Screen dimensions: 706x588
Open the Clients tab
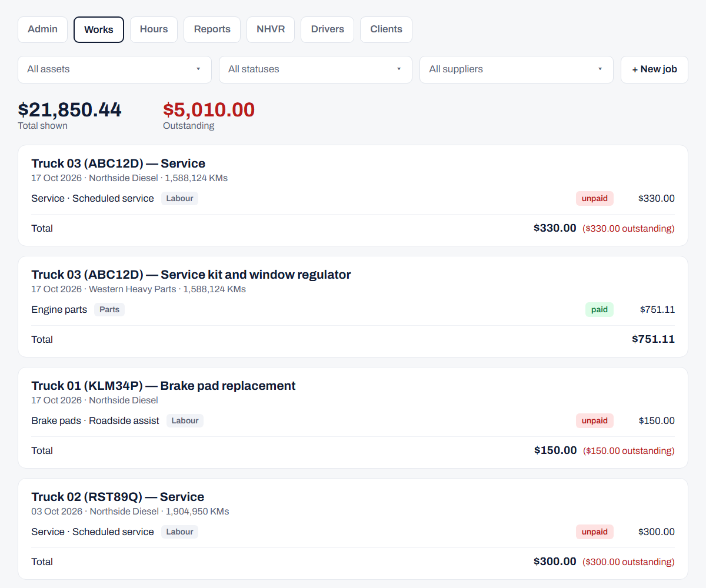click(386, 29)
